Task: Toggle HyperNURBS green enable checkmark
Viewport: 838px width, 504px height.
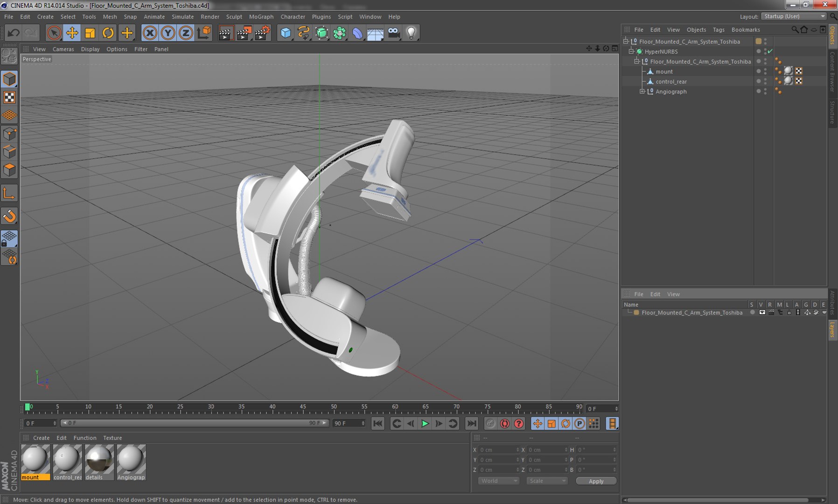Action: (770, 51)
